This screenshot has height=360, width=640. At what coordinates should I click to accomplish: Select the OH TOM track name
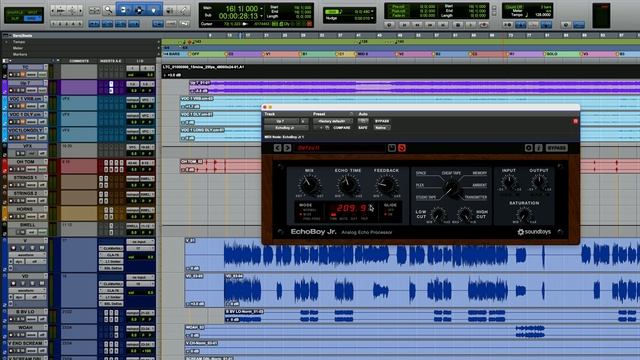(x=25, y=162)
